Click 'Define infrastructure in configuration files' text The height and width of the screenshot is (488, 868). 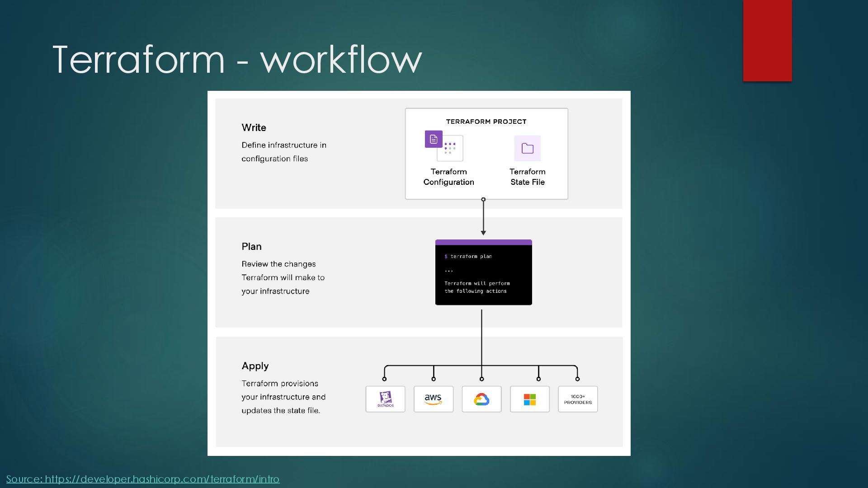pyautogui.click(x=284, y=152)
